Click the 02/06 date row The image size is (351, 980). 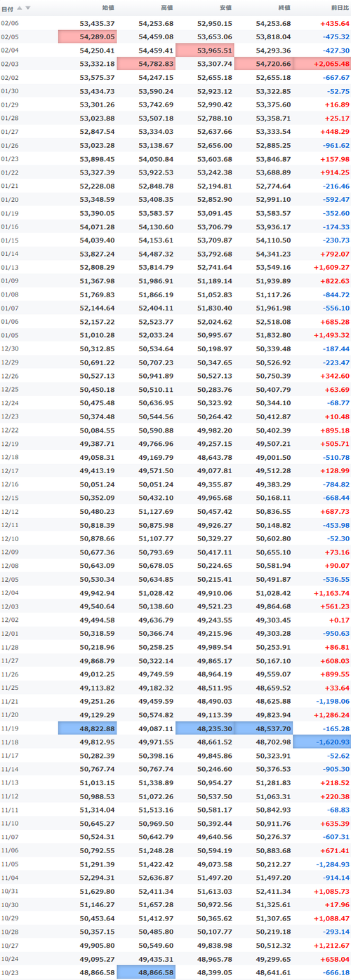pos(175,23)
